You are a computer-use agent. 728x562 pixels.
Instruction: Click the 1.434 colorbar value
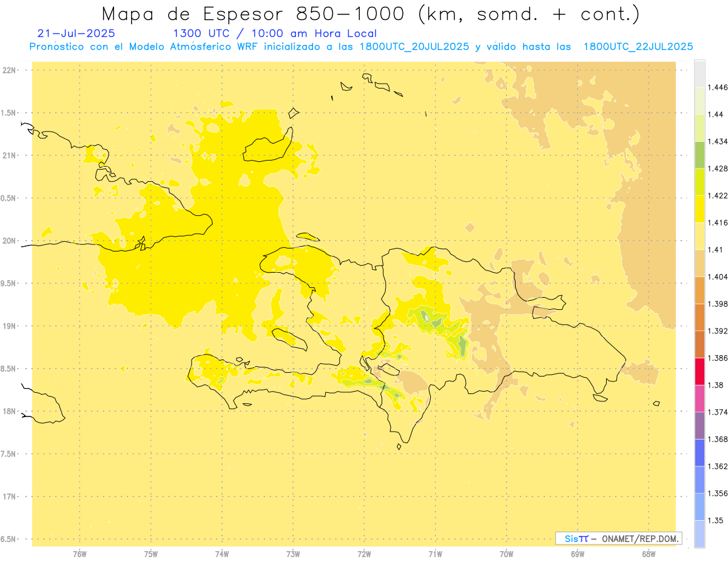716,141
